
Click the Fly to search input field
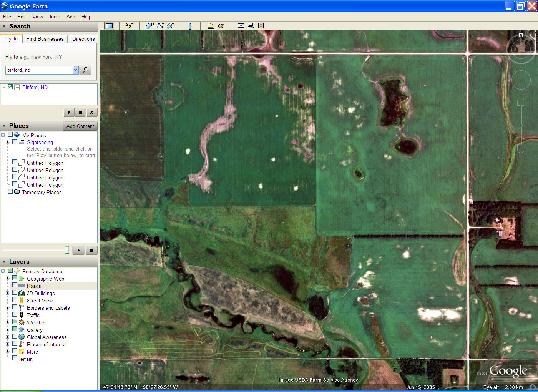39,70
